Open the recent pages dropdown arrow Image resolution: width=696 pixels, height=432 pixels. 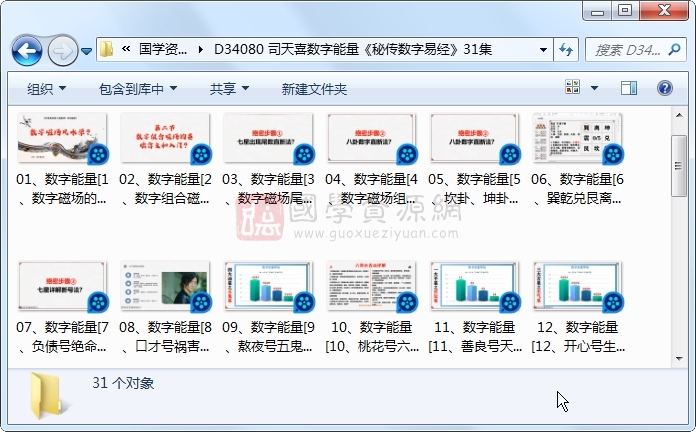(x=87, y=52)
